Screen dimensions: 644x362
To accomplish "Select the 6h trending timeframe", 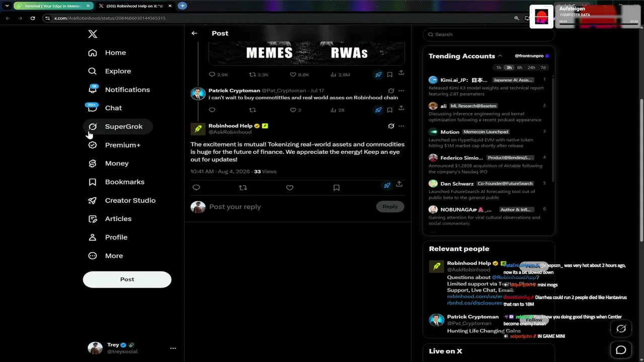I will [x=520, y=67].
